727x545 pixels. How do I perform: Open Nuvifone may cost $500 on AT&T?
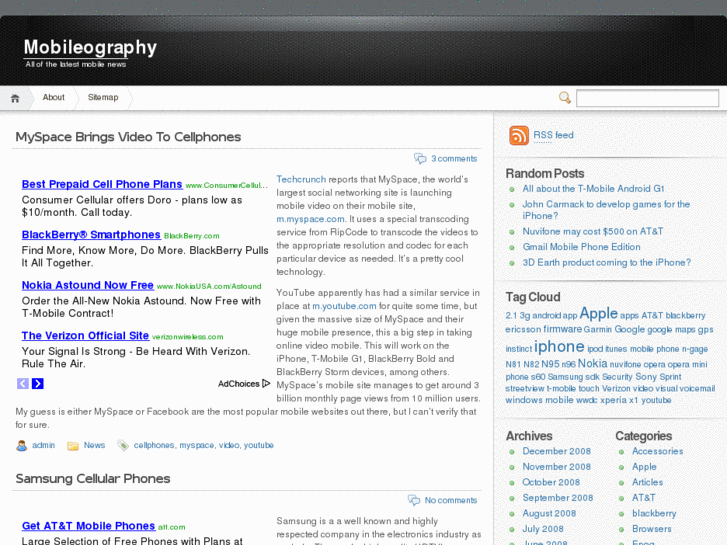click(593, 231)
